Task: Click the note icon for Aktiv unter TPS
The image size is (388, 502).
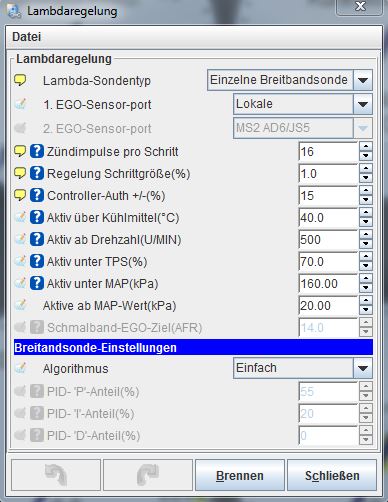Action: coord(20,261)
